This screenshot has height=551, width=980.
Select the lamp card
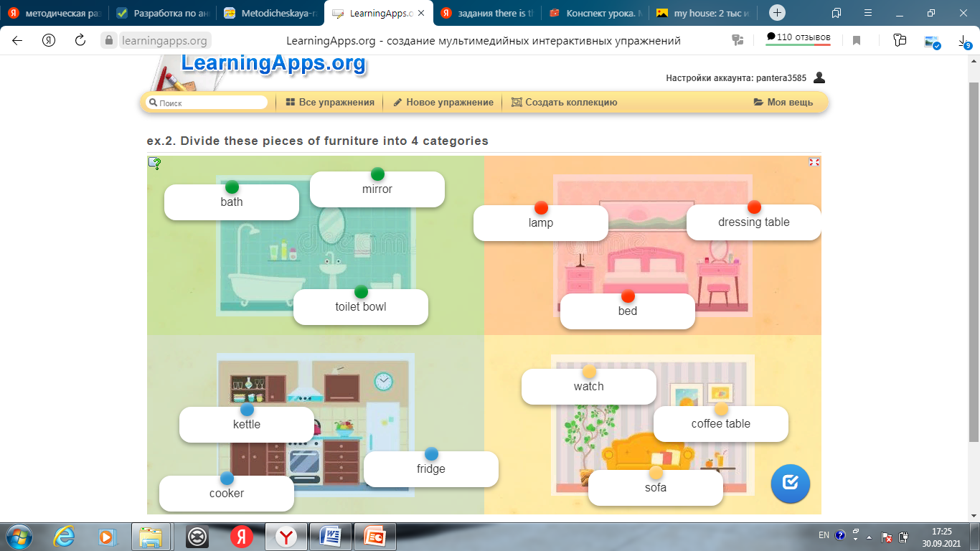click(541, 223)
